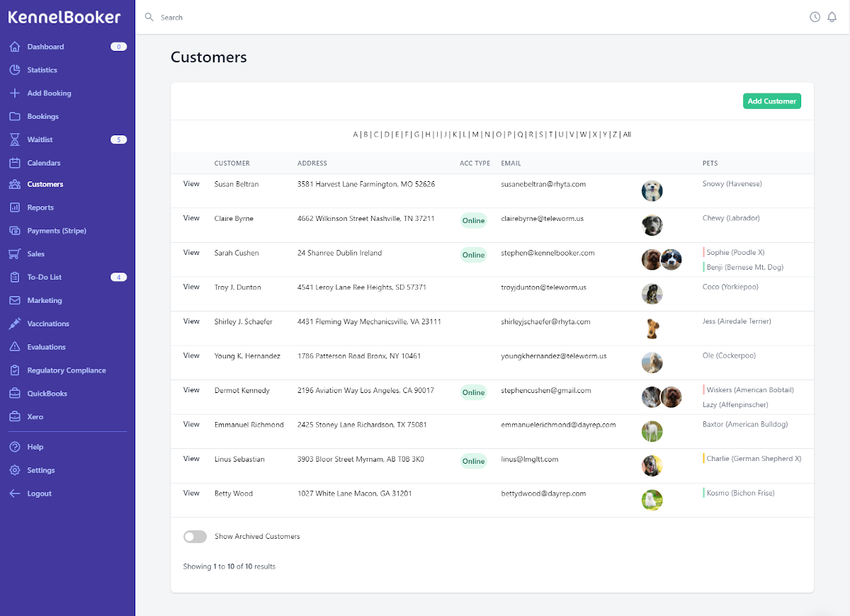Open the Vaccinations sidebar entry
Screen dimensions: 850x616
pyautogui.click(x=48, y=324)
